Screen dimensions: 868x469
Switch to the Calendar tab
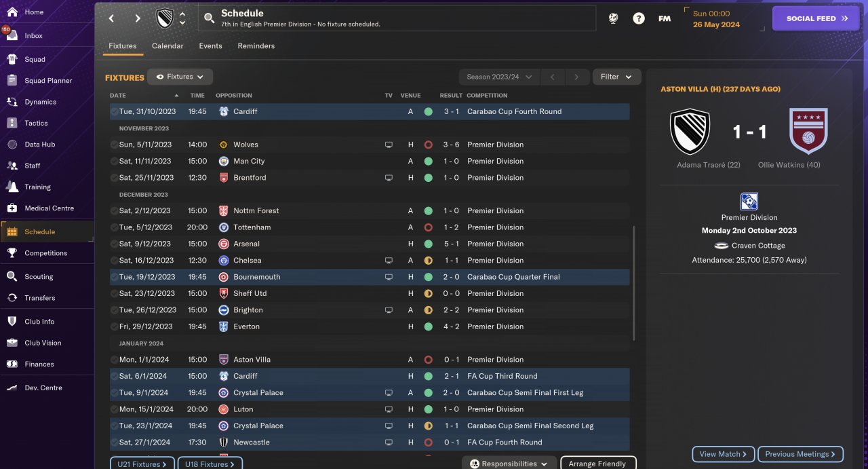[x=167, y=46]
